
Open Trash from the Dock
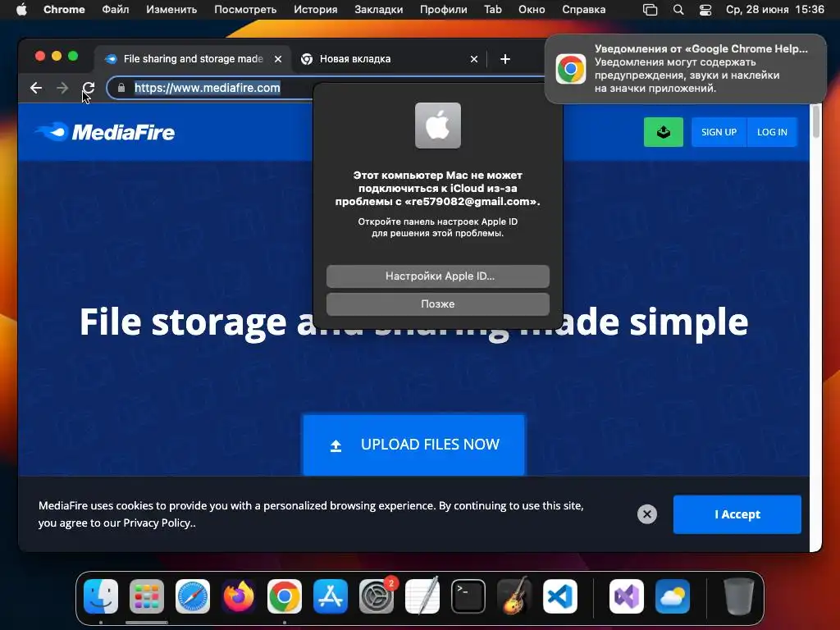[739, 596]
